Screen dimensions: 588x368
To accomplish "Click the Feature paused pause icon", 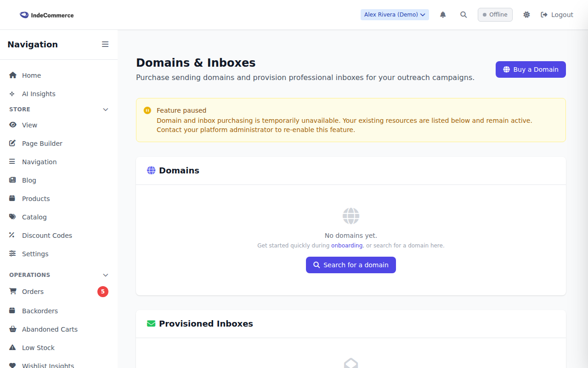I will coord(147,110).
